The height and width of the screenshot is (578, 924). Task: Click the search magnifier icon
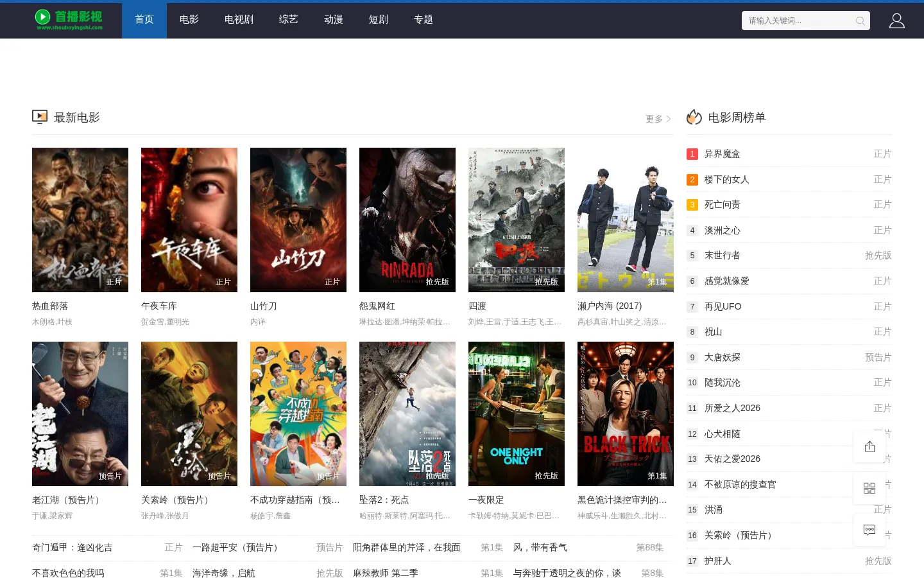(x=860, y=21)
